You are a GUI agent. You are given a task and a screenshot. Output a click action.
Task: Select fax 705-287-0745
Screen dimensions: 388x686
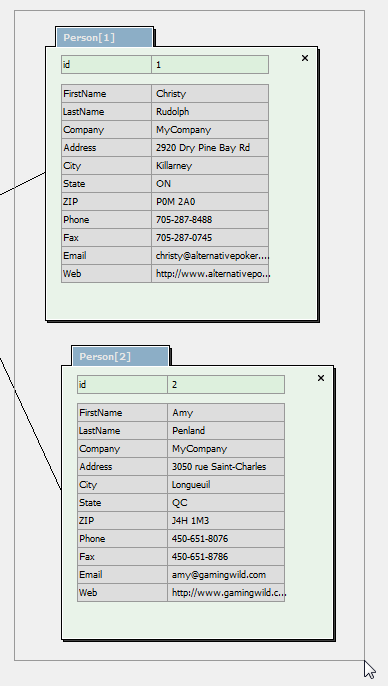pos(210,238)
